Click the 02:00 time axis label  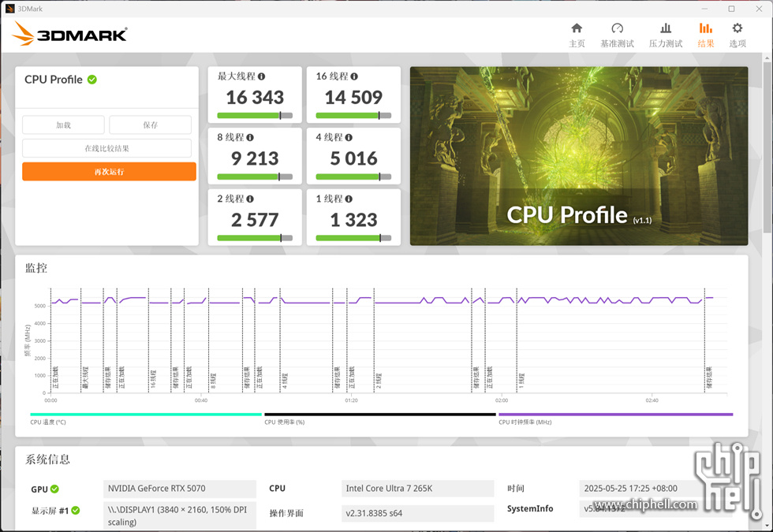(x=502, y=400)
